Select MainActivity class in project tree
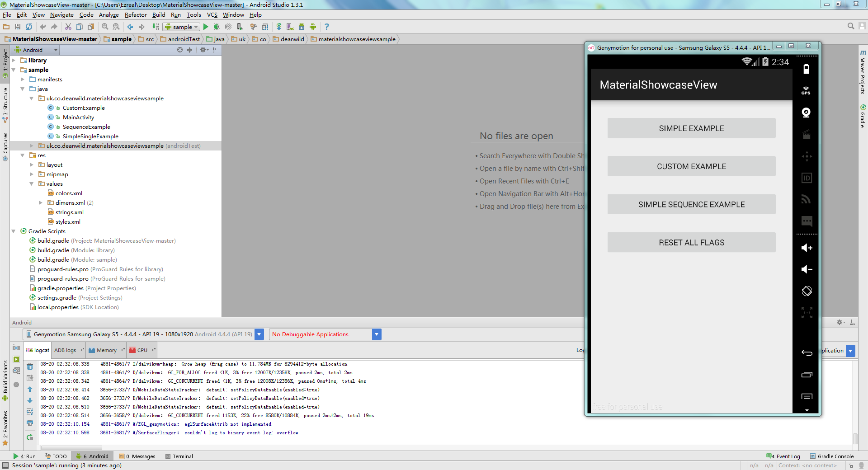The image size is (868, 470). click(x=78, y=117)
